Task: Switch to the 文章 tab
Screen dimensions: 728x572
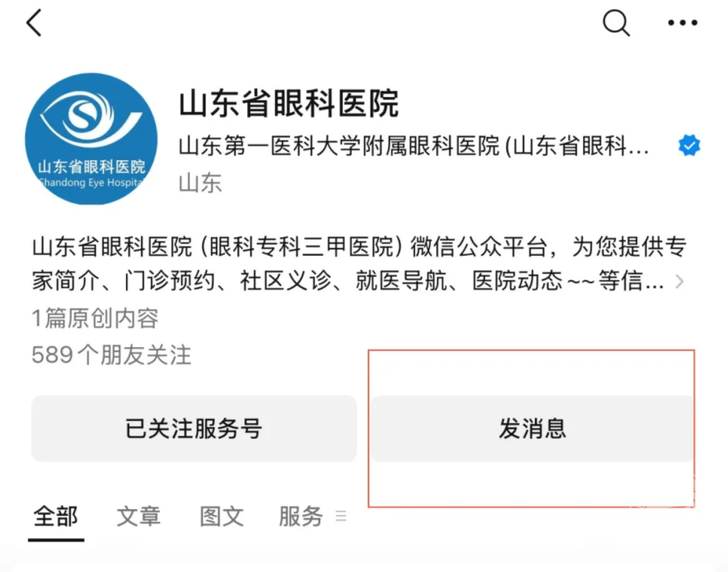Action: coord(139,516)
